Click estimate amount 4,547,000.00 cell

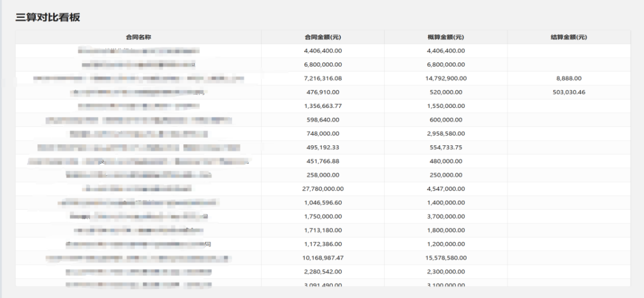coord(445,189)
